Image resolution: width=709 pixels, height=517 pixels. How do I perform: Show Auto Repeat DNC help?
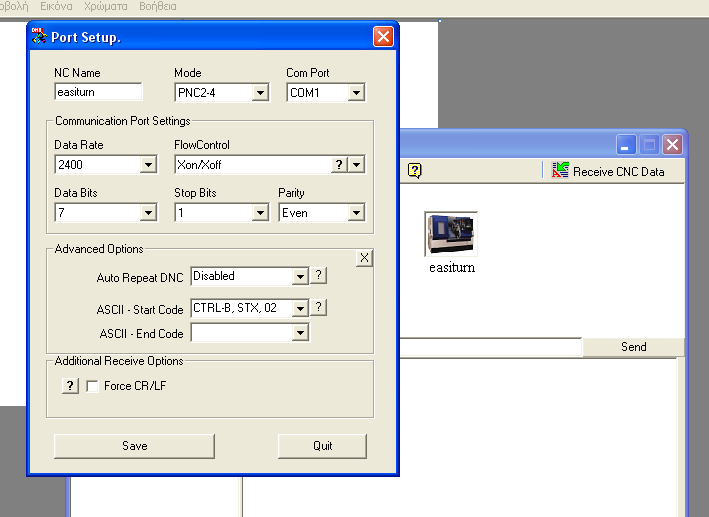[319, 275]
